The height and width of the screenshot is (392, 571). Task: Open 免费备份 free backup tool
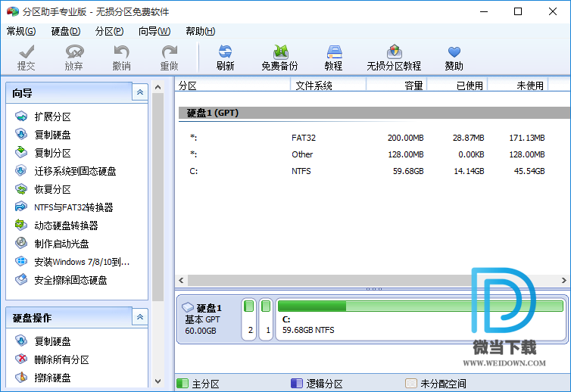[x=279, y=52]
